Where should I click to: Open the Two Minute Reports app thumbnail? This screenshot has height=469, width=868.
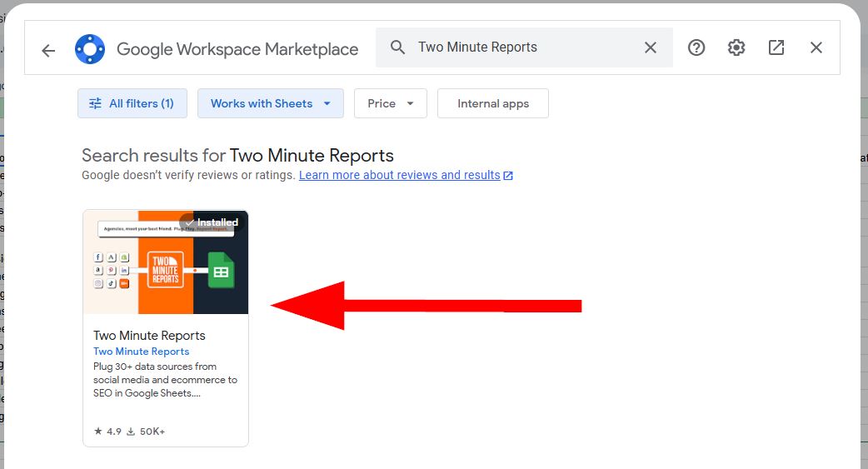coord(166,262)
